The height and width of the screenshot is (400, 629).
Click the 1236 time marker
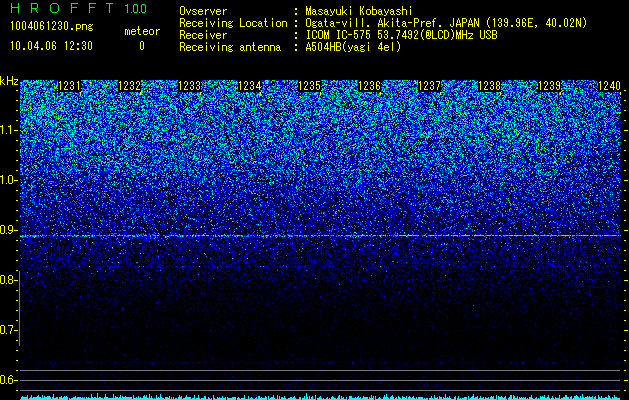pyautogui.click(x=369, y=86)
